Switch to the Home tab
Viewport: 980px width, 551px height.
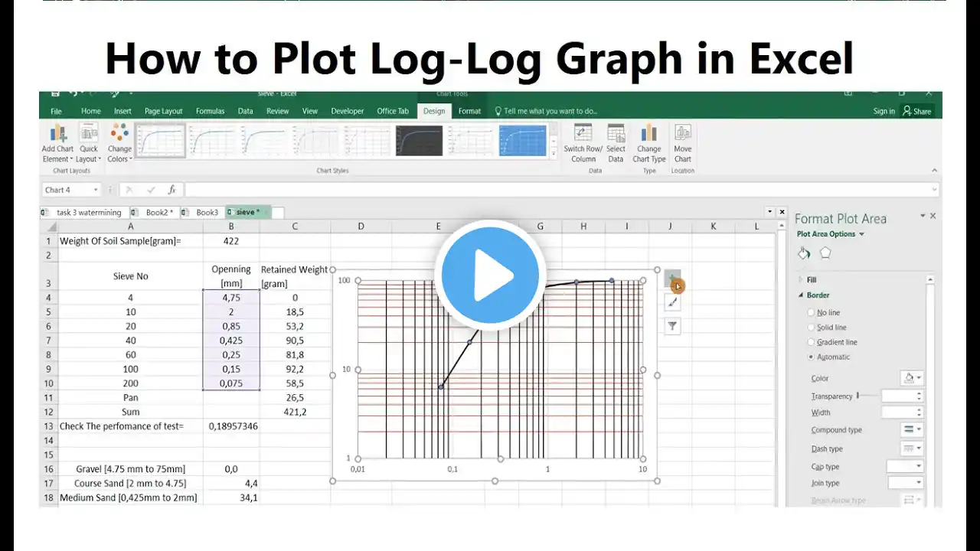pos(91,111)
